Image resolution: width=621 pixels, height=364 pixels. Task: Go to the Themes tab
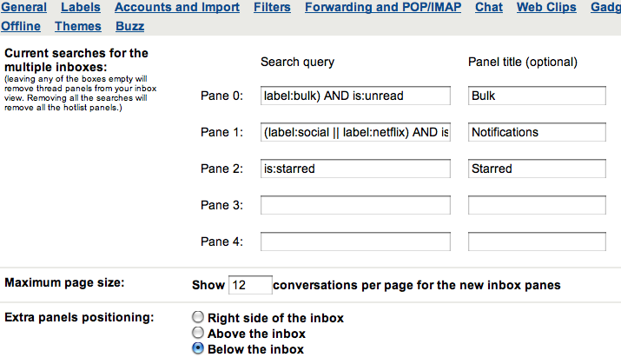point(78,26)
